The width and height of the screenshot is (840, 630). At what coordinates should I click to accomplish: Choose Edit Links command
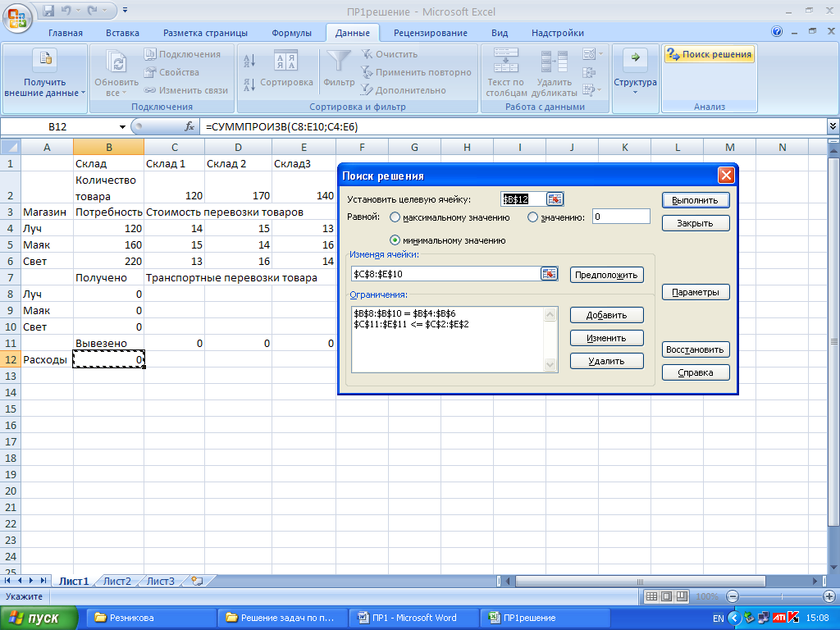pyautogui.click(x=186, y=90)
